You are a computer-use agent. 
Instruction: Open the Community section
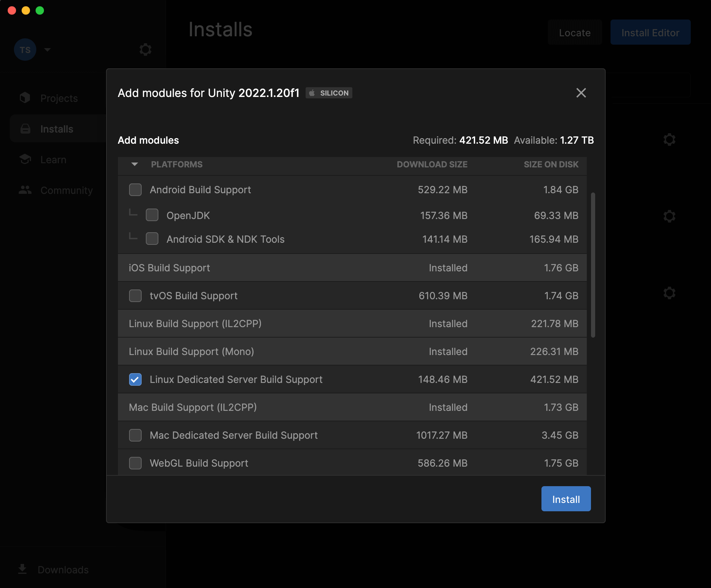(66, 190)
